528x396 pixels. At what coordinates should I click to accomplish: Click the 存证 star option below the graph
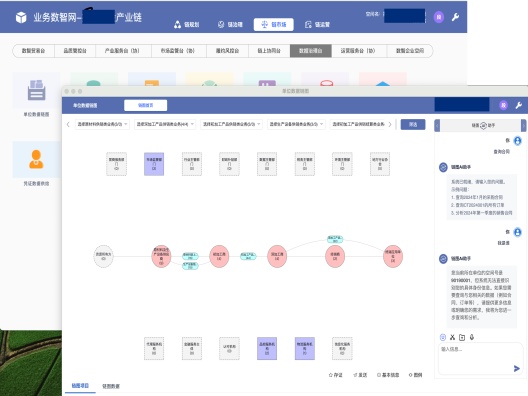[x=335, y=375]
